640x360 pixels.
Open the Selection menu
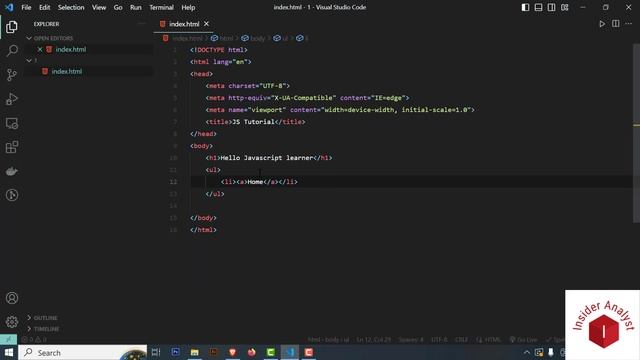click(71, 7)
